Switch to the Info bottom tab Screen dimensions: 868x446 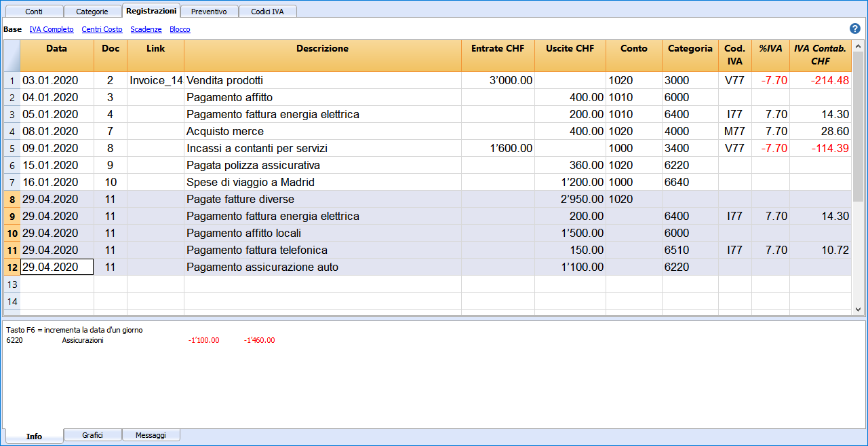click(x=34, y=436)
